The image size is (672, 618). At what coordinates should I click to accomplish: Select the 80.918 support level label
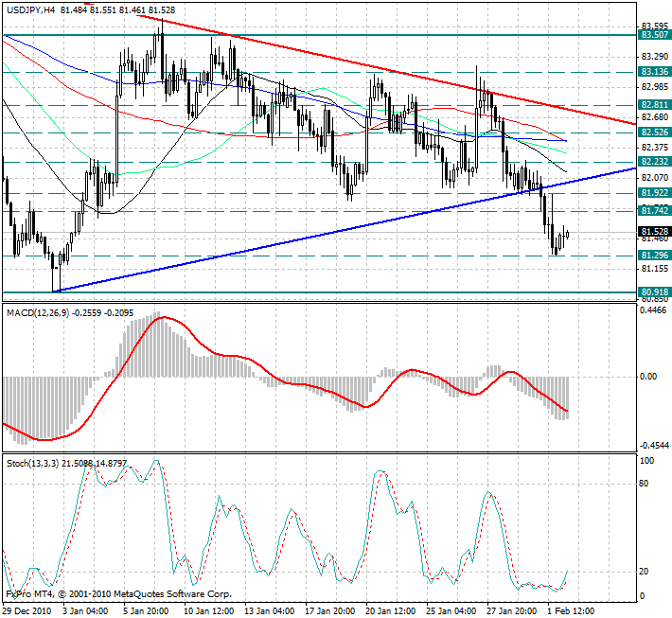653,292
